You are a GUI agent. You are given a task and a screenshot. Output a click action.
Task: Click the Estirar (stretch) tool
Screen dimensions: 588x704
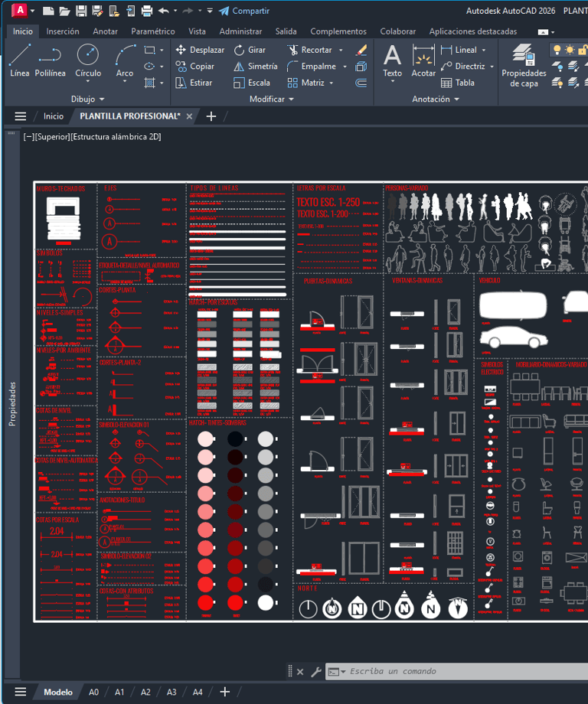[x=194, y=83]
